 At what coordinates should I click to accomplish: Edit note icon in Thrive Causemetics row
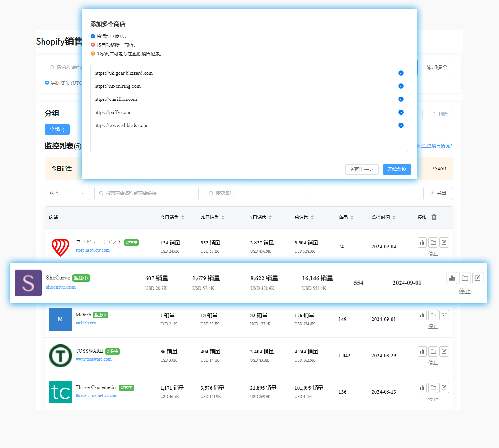point(444,388)
